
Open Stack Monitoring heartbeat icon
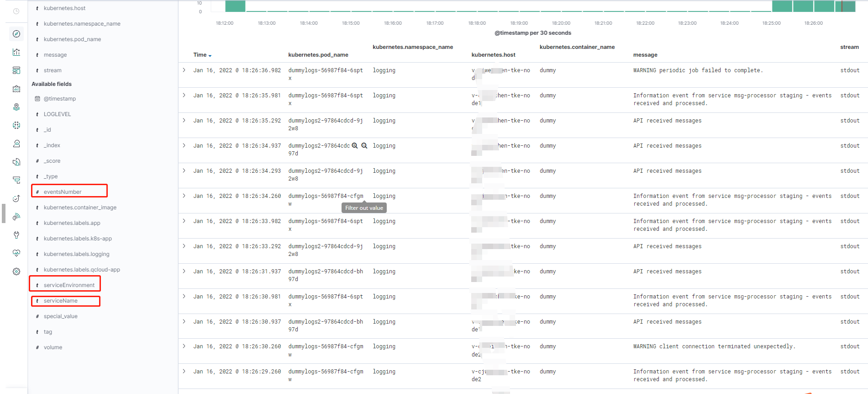pos(16,253)
